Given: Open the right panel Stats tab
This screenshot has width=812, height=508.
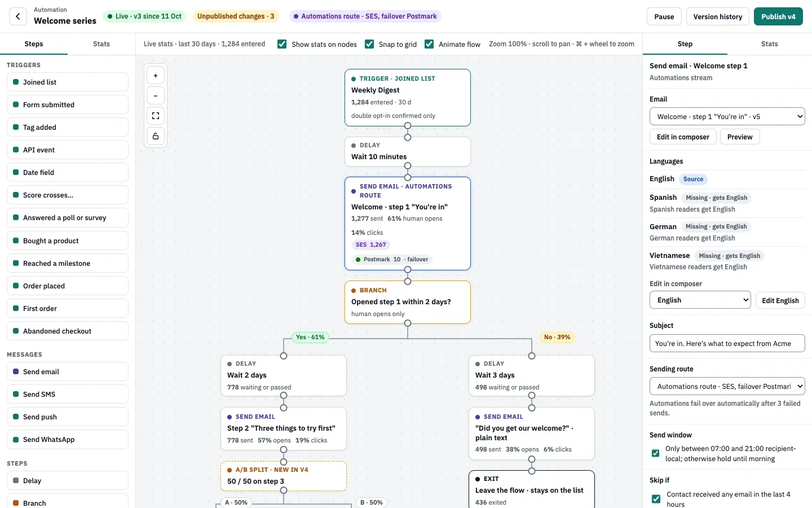Looking at the screenshot, I should 770,44.
